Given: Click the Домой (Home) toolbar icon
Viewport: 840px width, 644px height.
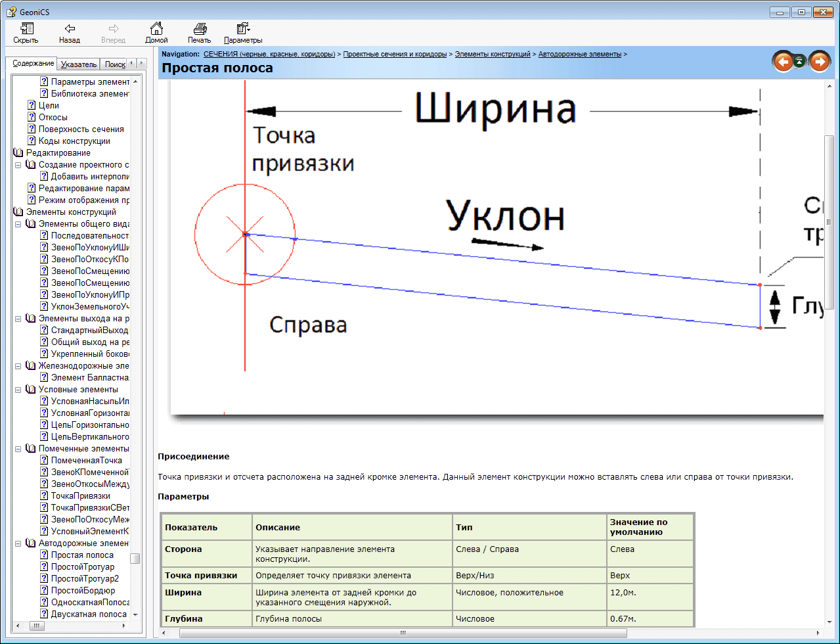Looking at the screenshot, I should tap(156, 29).
